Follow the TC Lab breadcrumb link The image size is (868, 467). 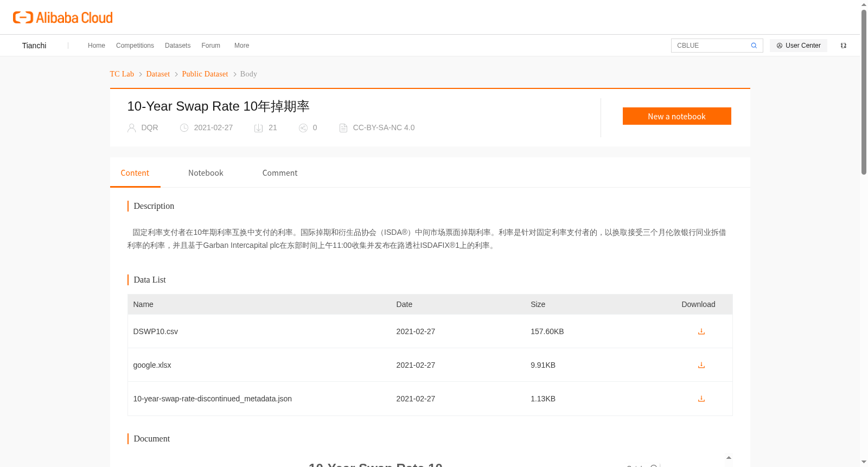click(122, 74)
